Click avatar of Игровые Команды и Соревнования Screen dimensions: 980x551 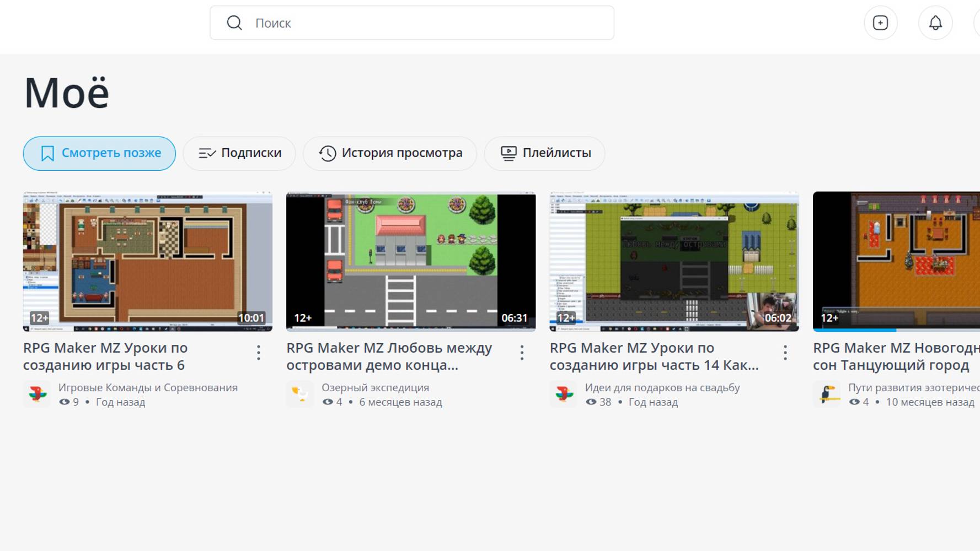click(37, 394)
